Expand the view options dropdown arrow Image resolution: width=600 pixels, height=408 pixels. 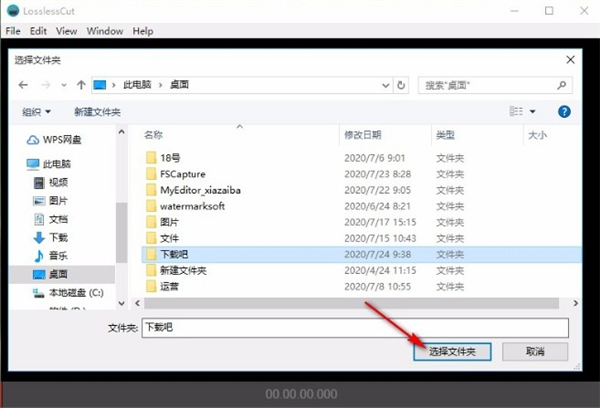[x=533, y=112]
